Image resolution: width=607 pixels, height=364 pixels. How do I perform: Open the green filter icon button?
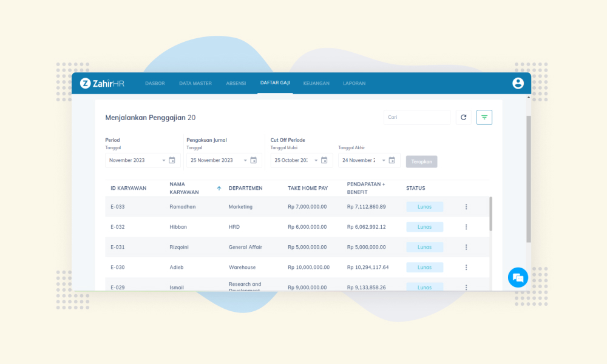click(x=484, y=117)
